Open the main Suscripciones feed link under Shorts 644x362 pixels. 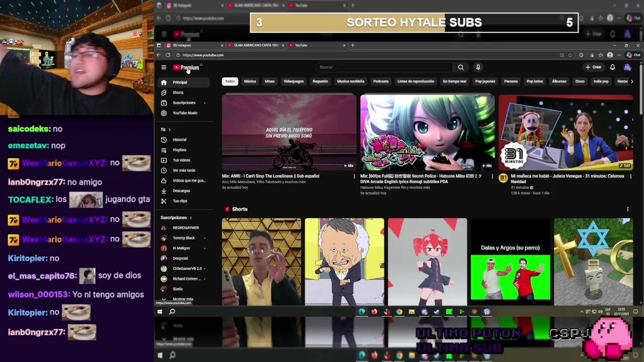[x=183, y=103]
